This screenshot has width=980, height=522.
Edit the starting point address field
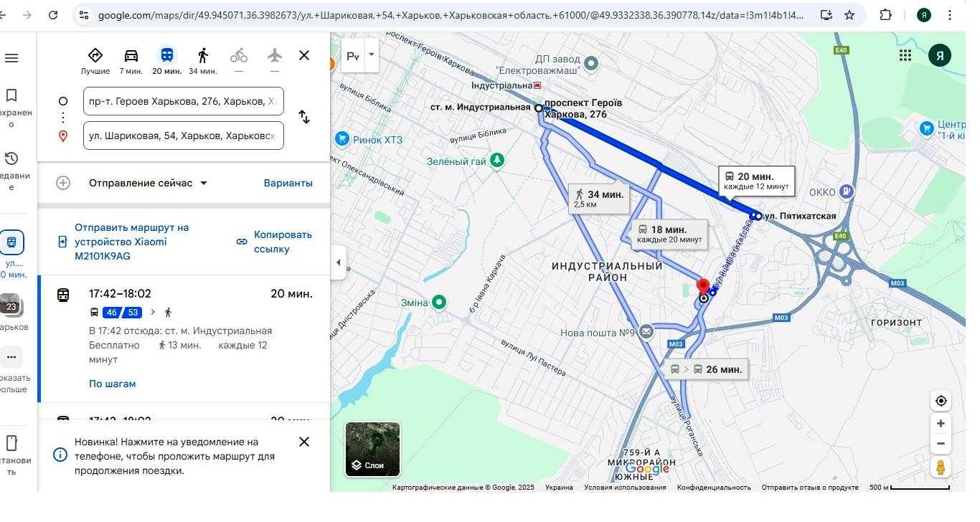tap(183, 101)
